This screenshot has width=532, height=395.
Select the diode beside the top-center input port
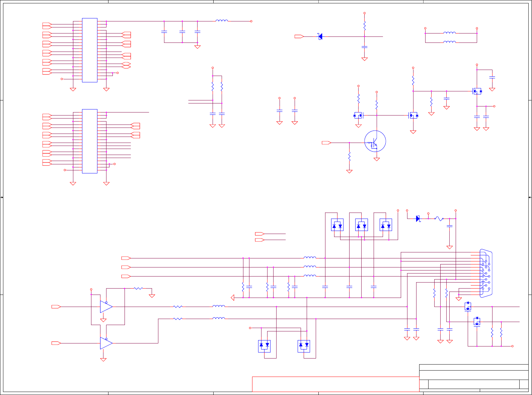pyautogui.click(x=320, y=36)
